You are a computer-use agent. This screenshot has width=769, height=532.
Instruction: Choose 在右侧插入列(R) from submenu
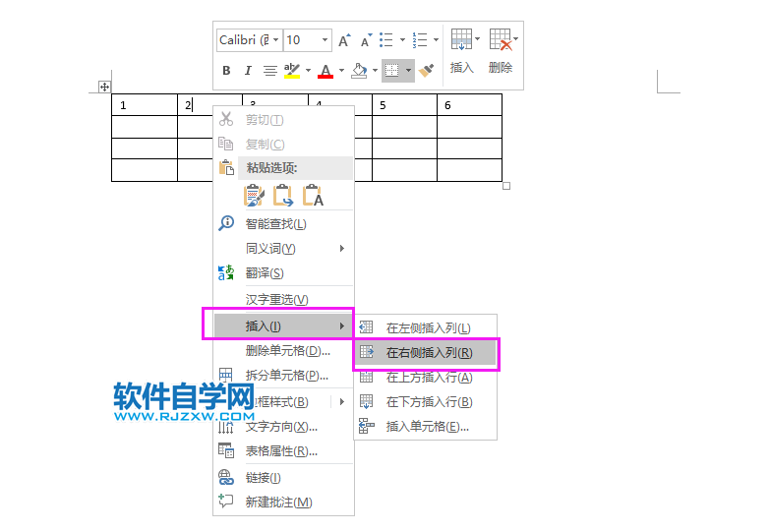pyautogui.click(x=426, y=353)
